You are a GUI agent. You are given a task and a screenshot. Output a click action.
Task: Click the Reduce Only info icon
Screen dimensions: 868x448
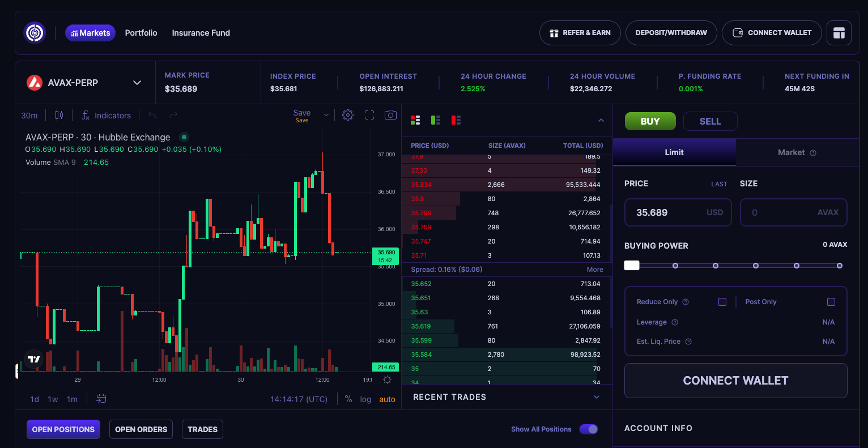pyautogui.click(x=686, y=302)
